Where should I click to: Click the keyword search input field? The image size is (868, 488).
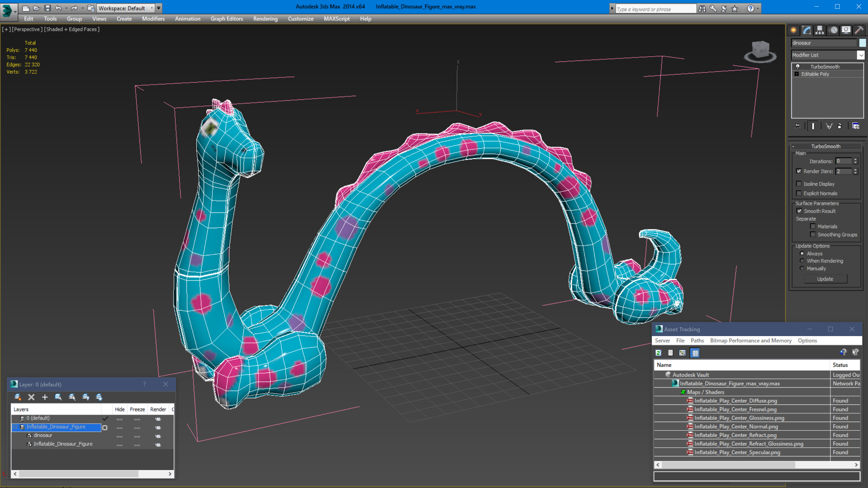click(656, 9)
